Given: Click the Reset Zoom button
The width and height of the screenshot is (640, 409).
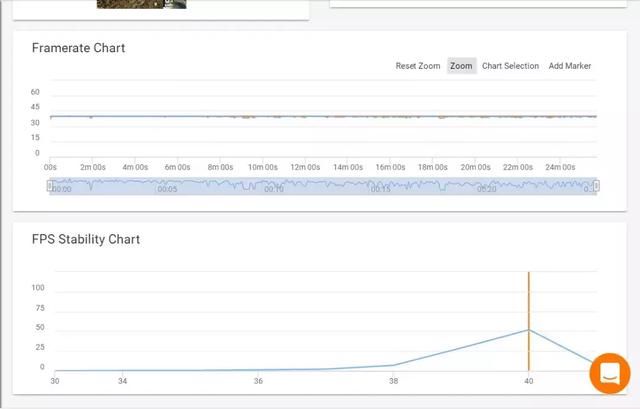Looking at the screenshot, I should point(417,66).
